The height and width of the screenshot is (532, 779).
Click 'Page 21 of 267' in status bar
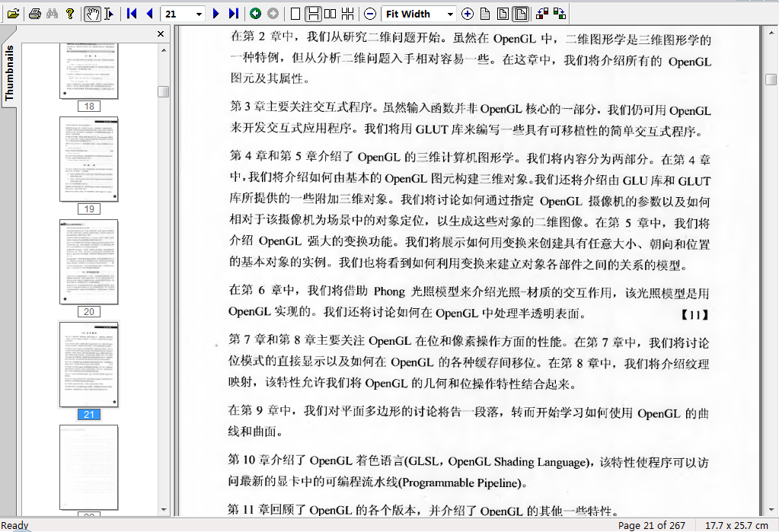coord(651,526)
